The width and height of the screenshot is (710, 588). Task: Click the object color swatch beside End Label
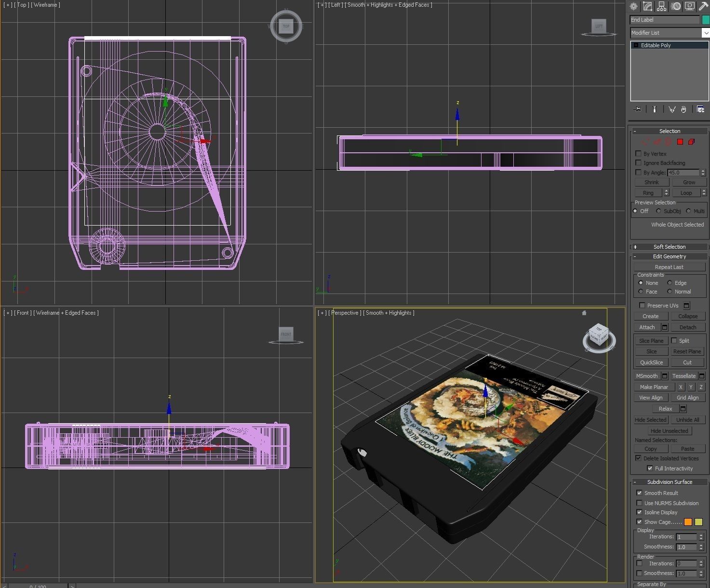tap(706, 20)
